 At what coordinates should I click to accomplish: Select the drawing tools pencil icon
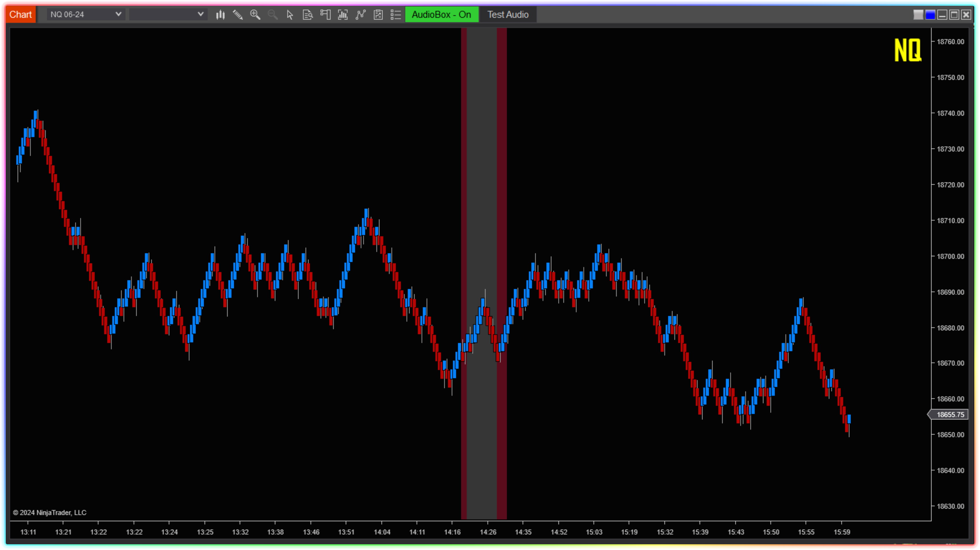click(238, 15)
